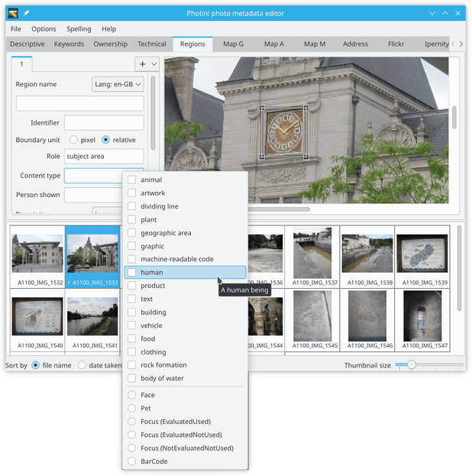Adjust the Thumbnail size slider
The width and height of the screenshot is (472, 476).
click(429, 365)
